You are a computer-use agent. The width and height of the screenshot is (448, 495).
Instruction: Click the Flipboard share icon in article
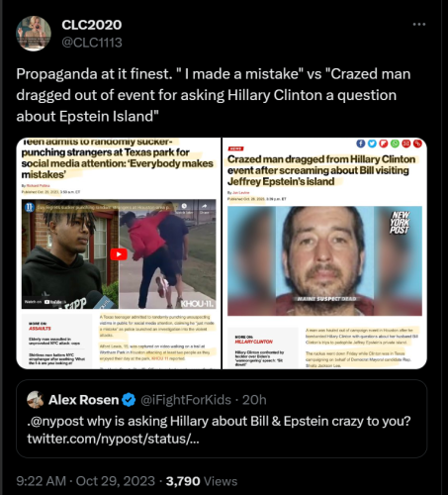coord(384,144)
